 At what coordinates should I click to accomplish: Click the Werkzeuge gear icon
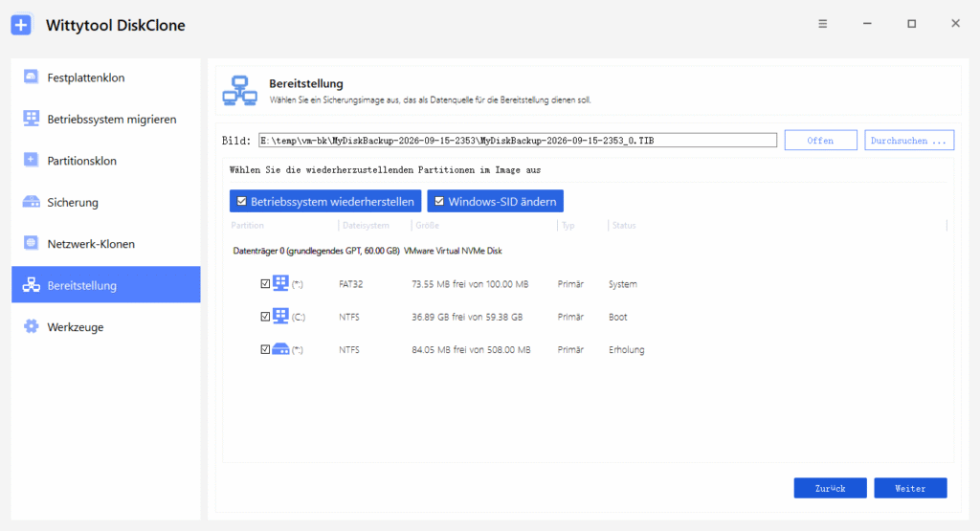[31, 326]
